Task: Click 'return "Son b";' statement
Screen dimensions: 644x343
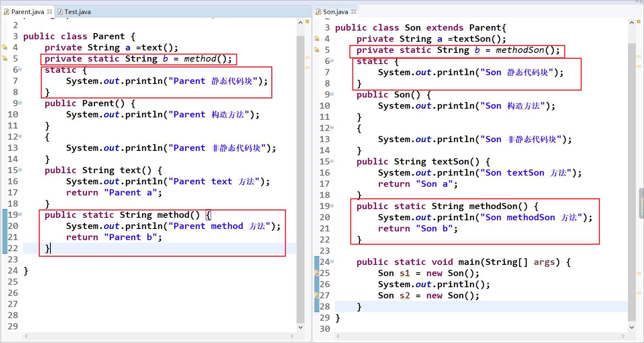Action: [418, 229]
